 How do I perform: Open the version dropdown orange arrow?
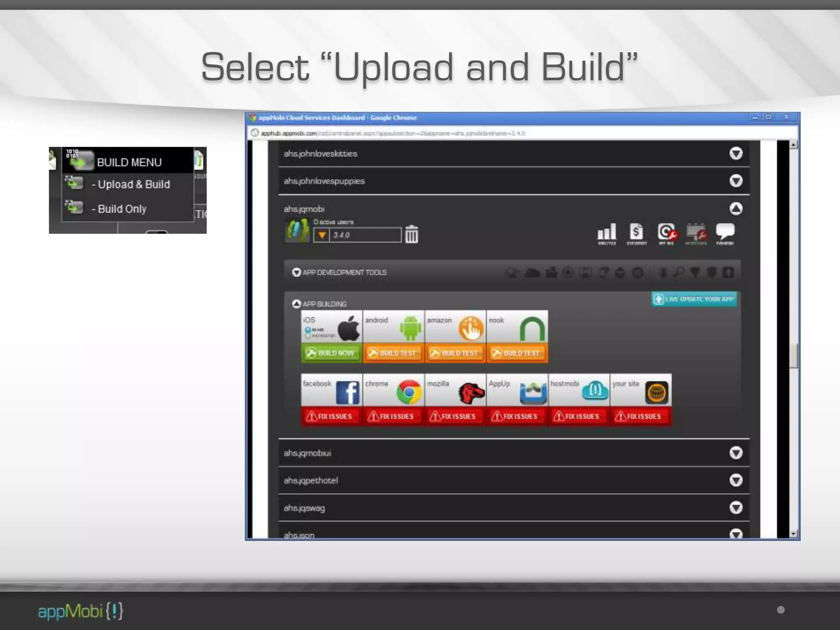pos(322,235)
